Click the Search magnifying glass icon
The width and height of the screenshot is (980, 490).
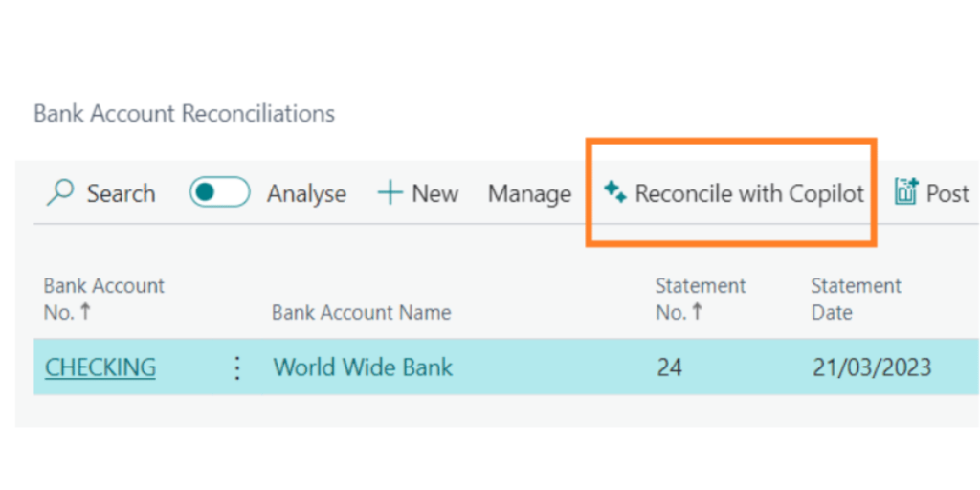tap(60, 192)
